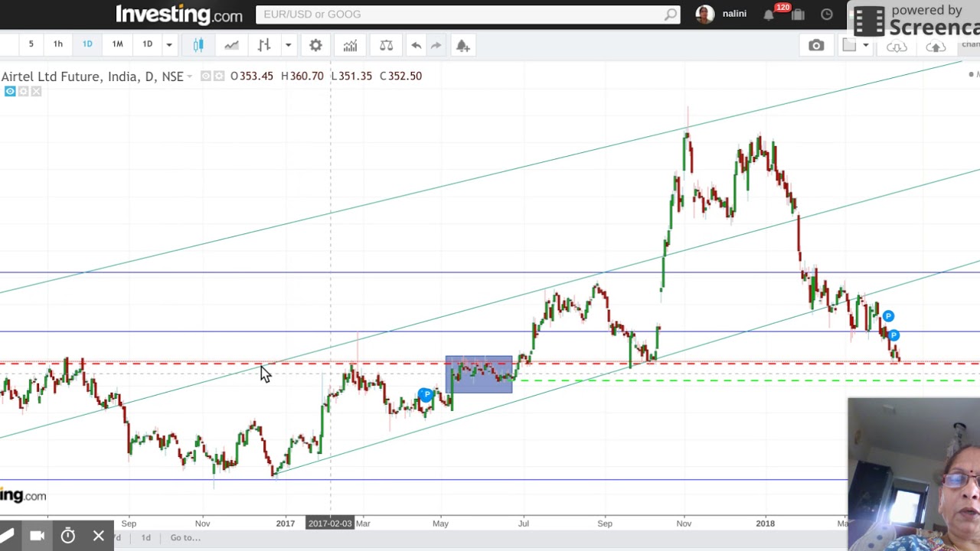Viewport: 980px width, 551px height.
Task: Open the portfolio briefcase icon
Action: (x=798, y=14)
